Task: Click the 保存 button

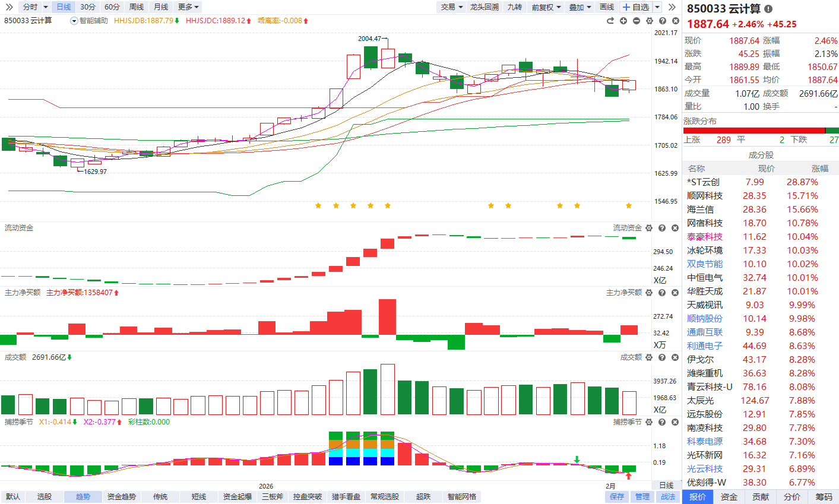Action: [618, 497]
